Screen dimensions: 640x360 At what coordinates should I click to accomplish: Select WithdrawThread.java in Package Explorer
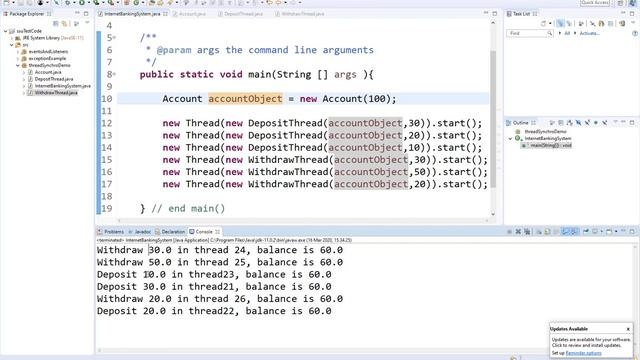click(56, 93)
